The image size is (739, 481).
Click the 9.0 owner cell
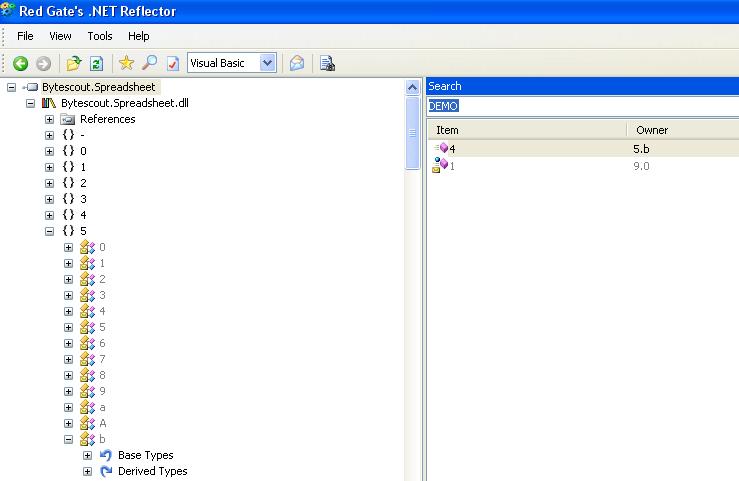tap(641, 166)
